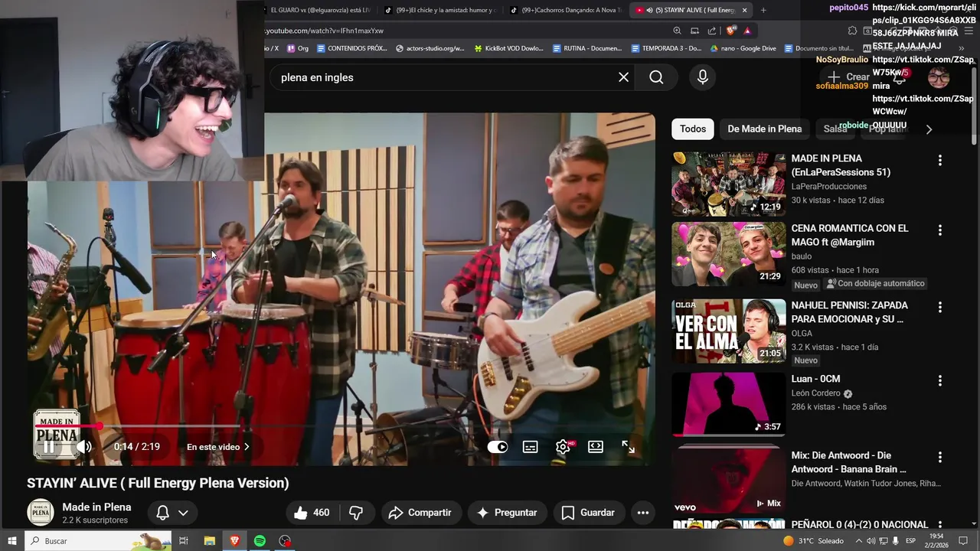Open the Brave Shields lion icon
This screenshot has width=980, height=551.
coord(731,31)
